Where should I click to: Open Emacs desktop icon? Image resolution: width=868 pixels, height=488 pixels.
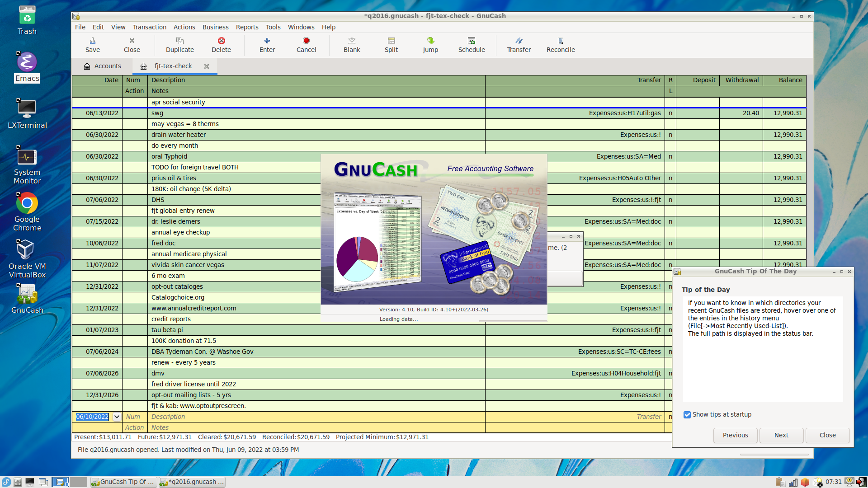pos(27,68)
